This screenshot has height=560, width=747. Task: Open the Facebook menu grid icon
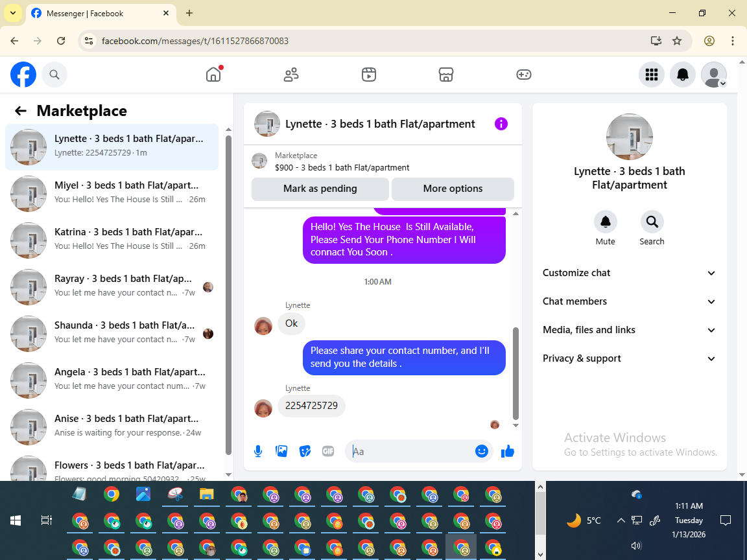[651, 75]
